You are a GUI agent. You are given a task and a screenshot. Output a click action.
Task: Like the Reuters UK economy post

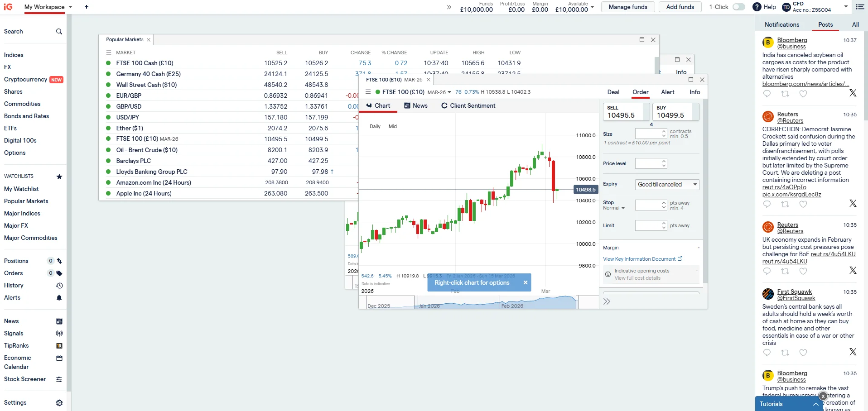804,271
